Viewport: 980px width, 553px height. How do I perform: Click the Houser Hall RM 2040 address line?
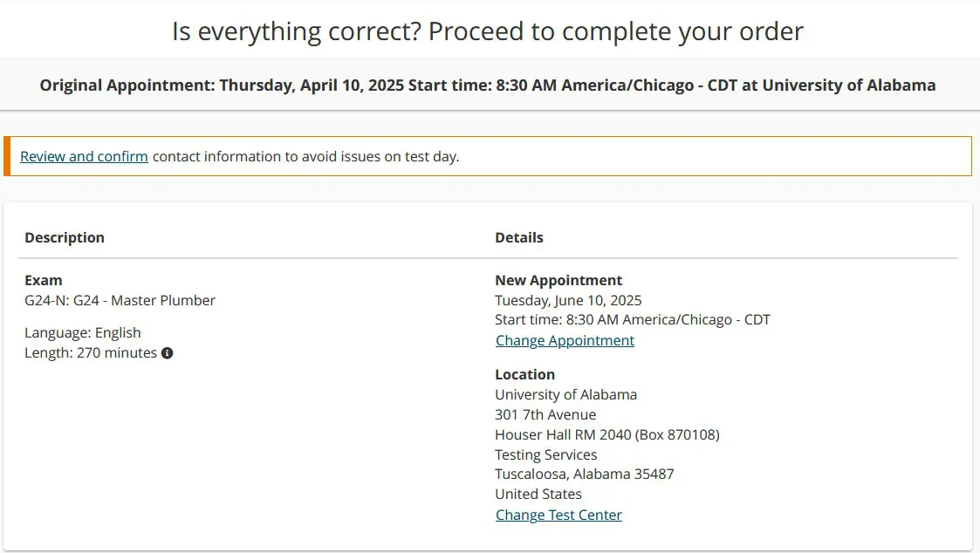[x=607, y=434]
